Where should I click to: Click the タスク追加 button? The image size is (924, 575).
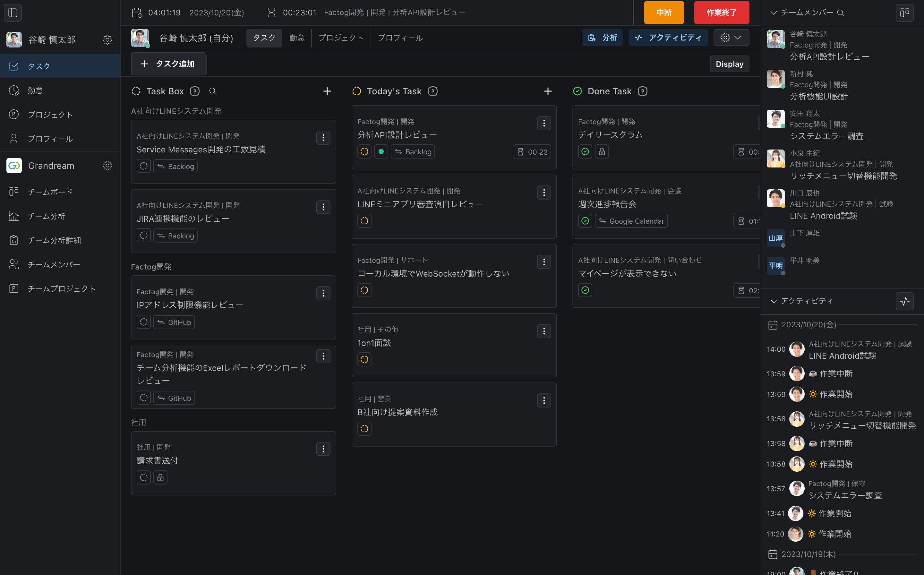point(168,64)
